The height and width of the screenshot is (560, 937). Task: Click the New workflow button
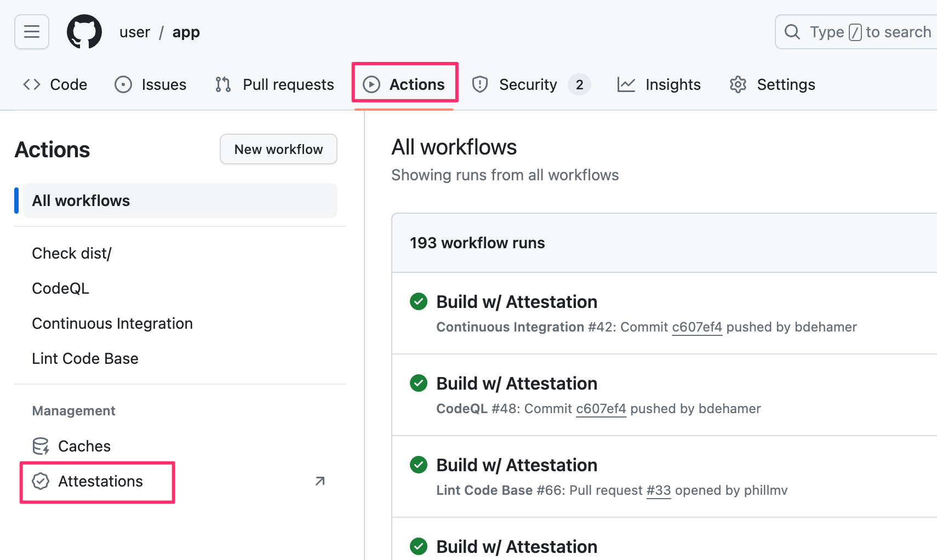(278, 149)
